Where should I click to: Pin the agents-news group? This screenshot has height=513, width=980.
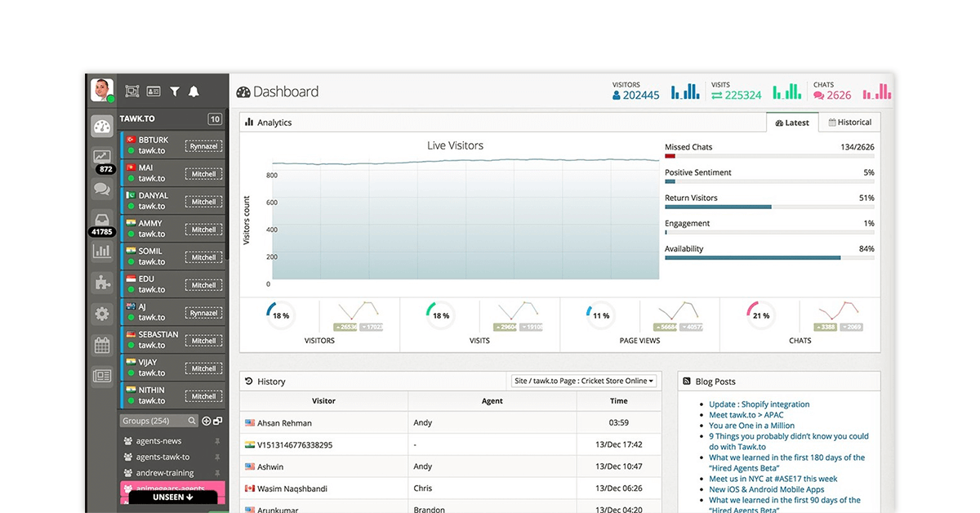point(217,441)
